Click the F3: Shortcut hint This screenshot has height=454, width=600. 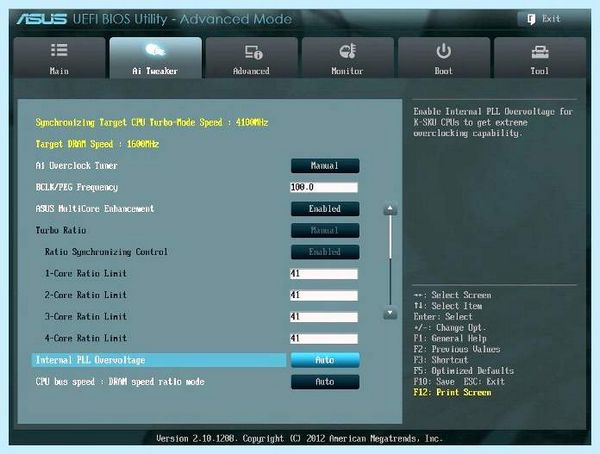440,360
